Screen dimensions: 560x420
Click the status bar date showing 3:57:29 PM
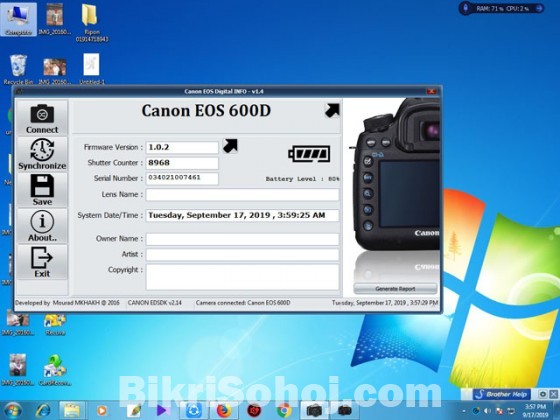click(x=385, y=303)
